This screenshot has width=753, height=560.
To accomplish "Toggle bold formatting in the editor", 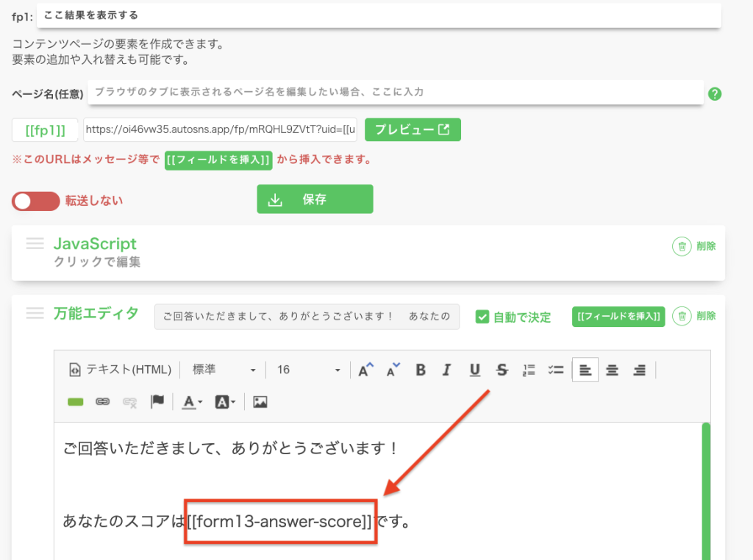I will [x=421, y=370].
